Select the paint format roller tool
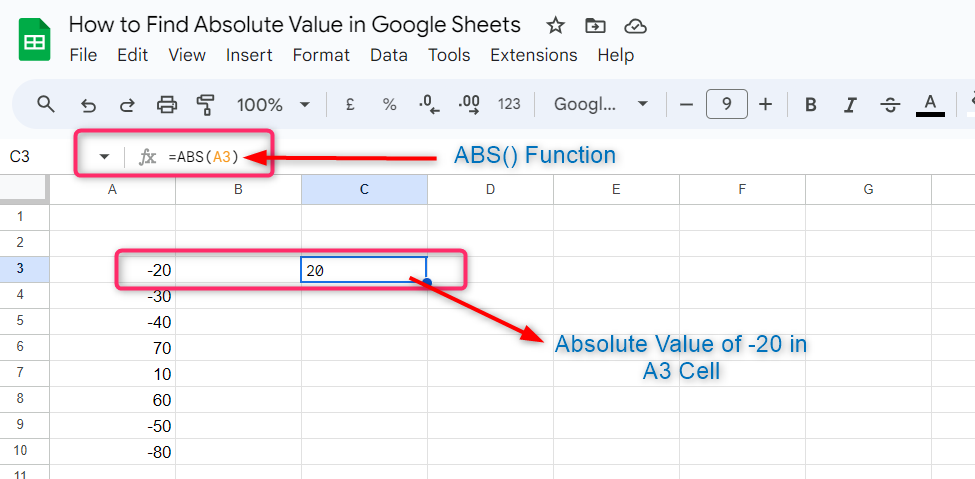 (206, 104)
